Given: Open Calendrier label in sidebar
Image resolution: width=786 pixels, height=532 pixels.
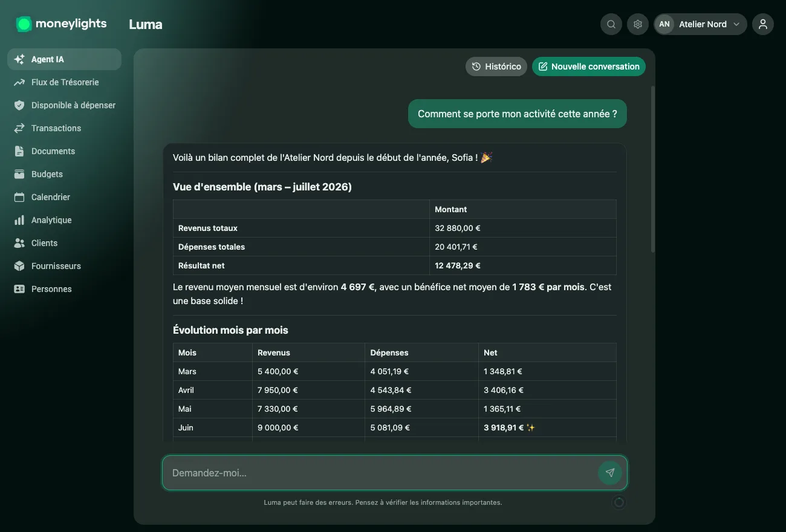Looking at the screenshot, I should click(x=51, y=197).
